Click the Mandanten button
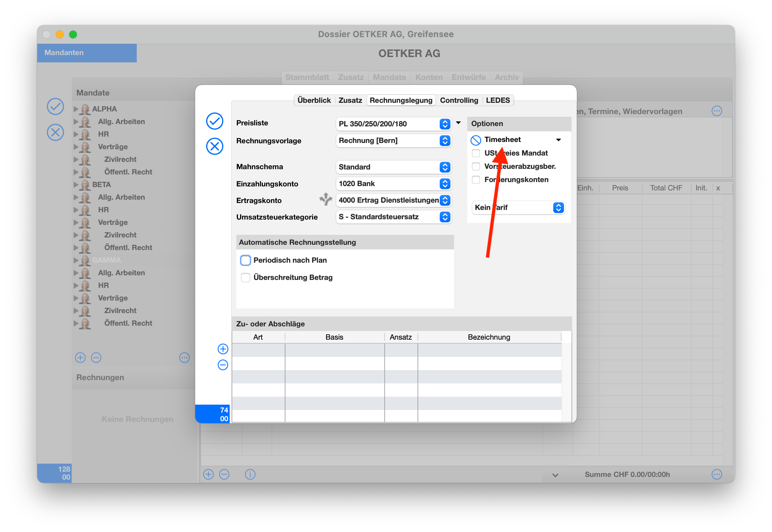This screenshot has width=772, height=532. [87, 53]
